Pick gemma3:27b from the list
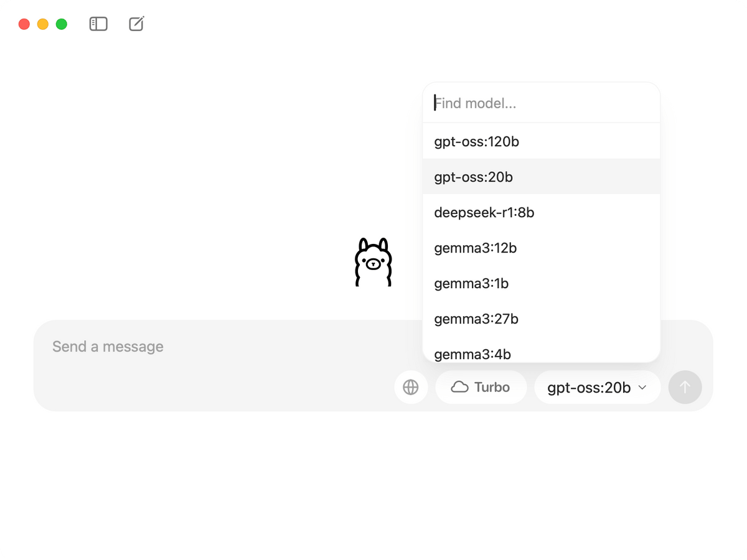Screen dimensions: 747x560 [541, 319]
